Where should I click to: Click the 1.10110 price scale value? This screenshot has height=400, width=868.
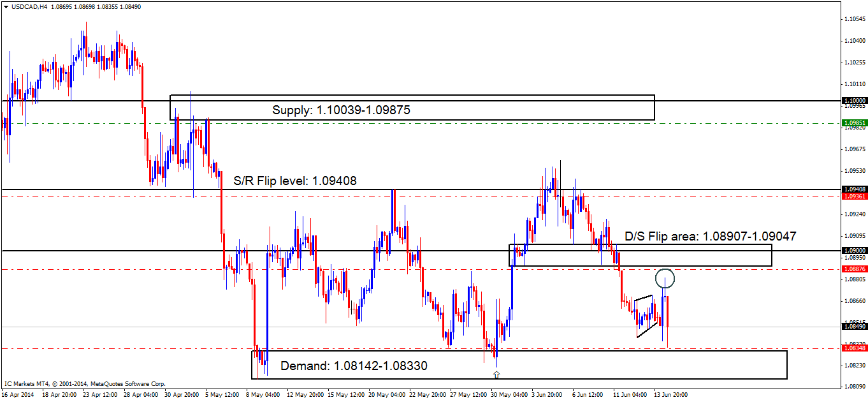(854, 84)
